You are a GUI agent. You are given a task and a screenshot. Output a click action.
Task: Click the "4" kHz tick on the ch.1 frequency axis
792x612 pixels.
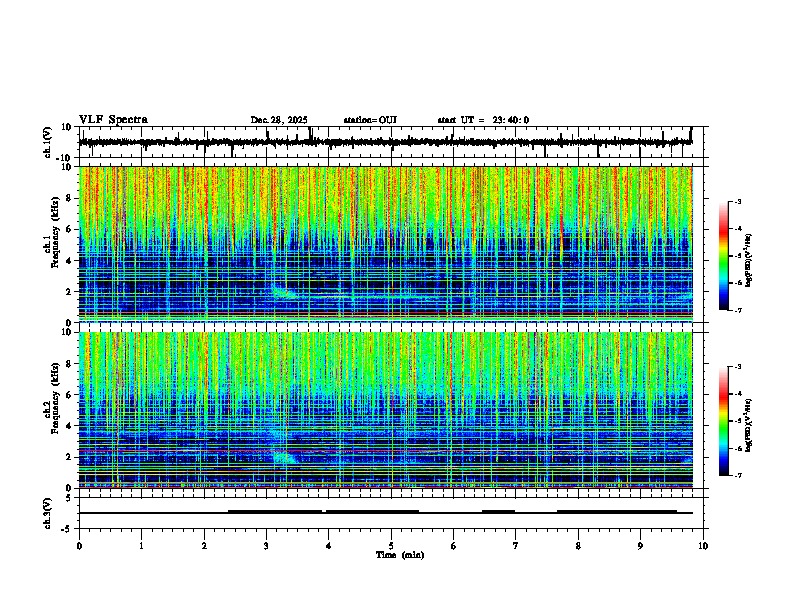(70, 261)
